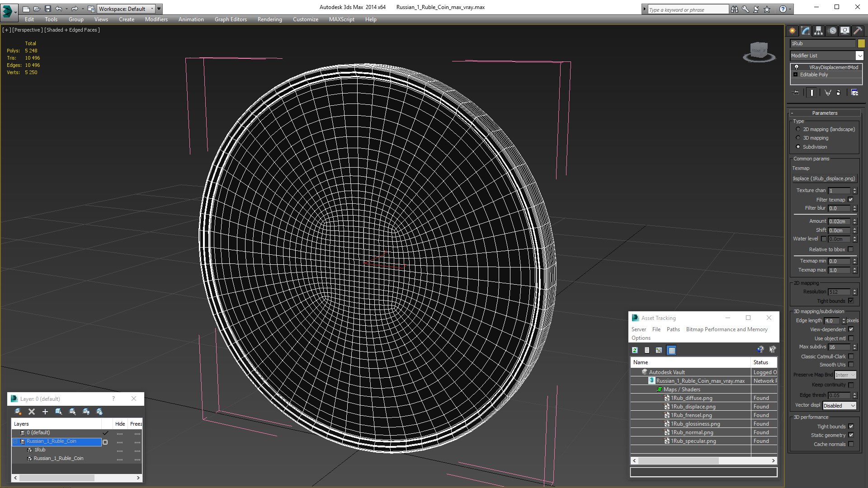Click the Amount spinner arrows
This screenshot has height=488, width=868.
click(x=854, y=221)
